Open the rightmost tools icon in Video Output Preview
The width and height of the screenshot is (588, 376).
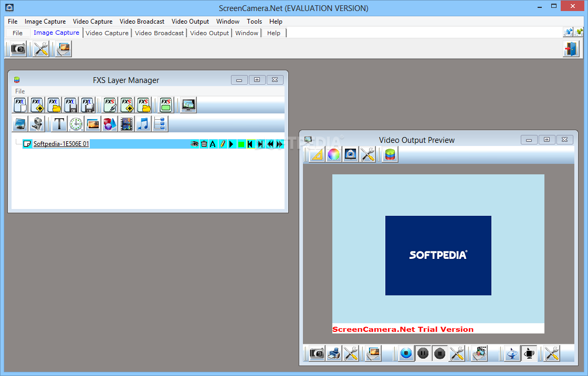point(552,353)
